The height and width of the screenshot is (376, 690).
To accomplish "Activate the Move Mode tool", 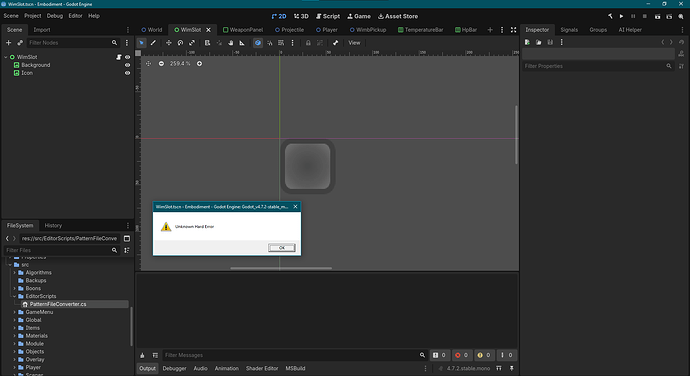I will pyautogui.click(x=169, y=43).
